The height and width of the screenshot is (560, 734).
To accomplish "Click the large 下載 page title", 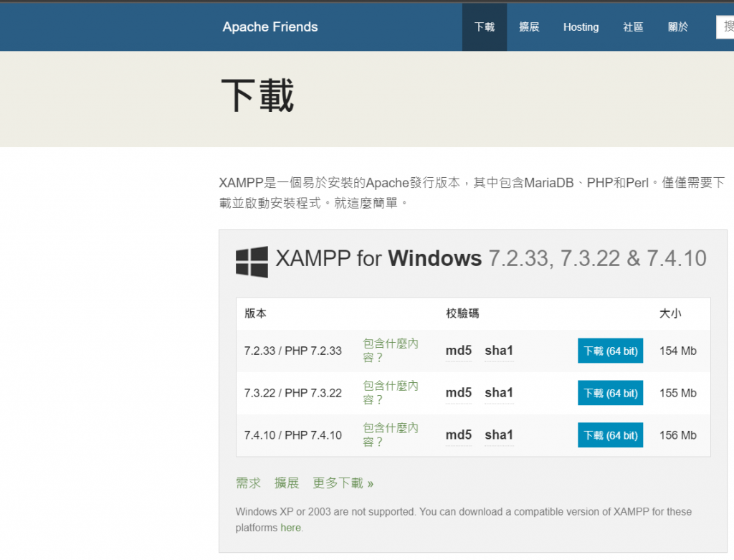I will [x=257, y=95].
